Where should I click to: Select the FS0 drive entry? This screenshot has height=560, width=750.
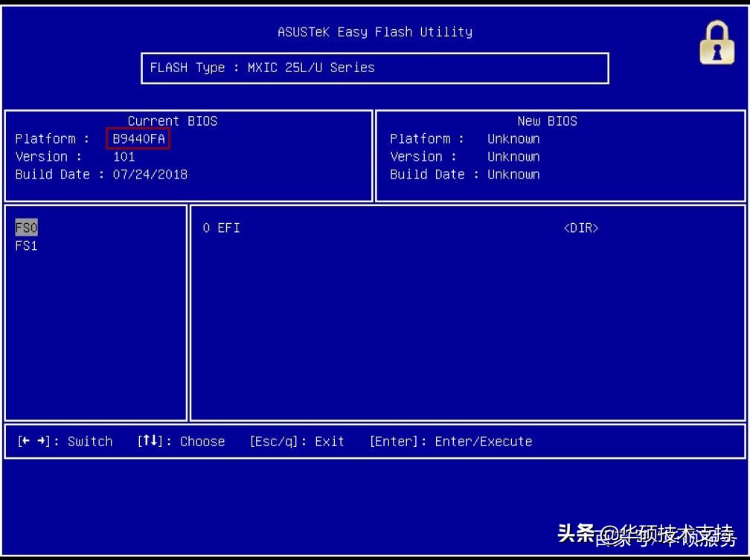pyautogui.click(x=26, y=228)
